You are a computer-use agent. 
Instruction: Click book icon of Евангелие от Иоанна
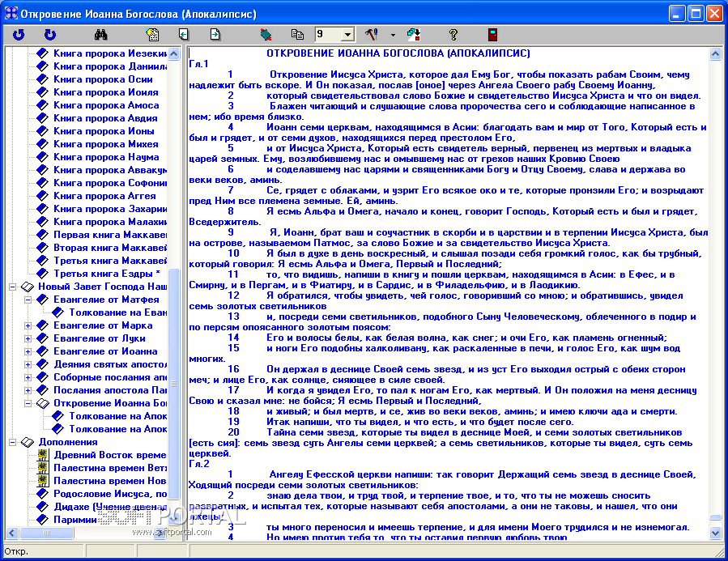click(x=42, y=351)
